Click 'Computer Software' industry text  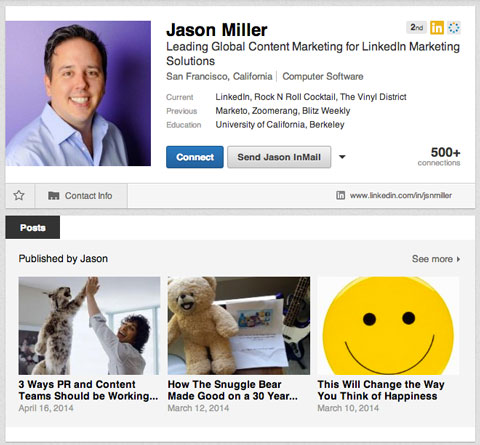[x=323, y=76]
